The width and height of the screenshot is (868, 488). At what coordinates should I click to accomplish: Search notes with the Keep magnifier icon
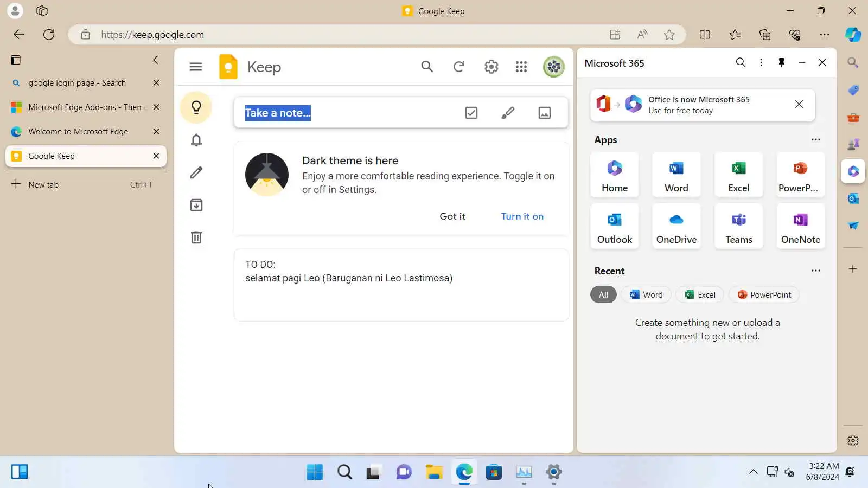(x=427, y=67)
